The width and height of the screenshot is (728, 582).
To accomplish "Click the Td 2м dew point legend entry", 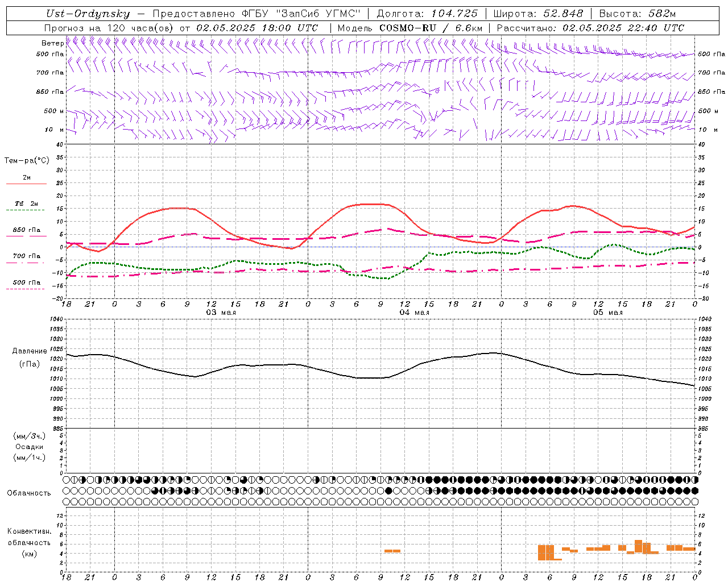I will [26, 203].
